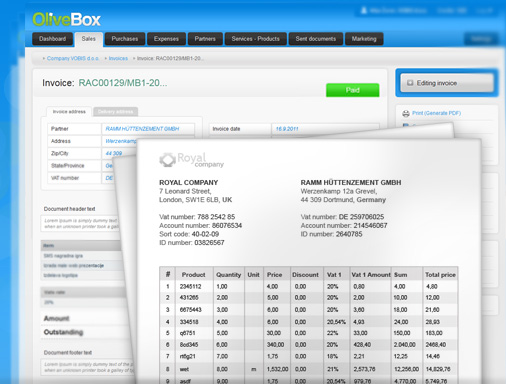Click the printer icon beside Print (Generate PDF)
The height and width of the screenshot is (384, 506).
click(x=406, y=114)
